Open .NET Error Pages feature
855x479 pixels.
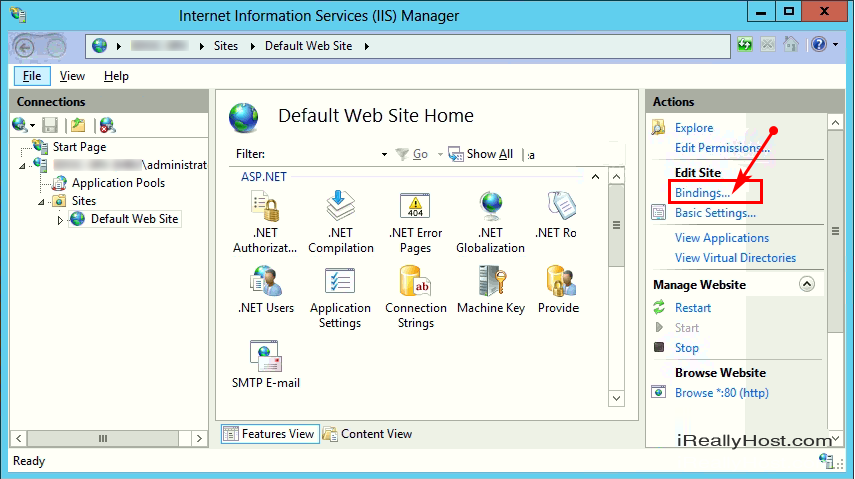point(416,223)
